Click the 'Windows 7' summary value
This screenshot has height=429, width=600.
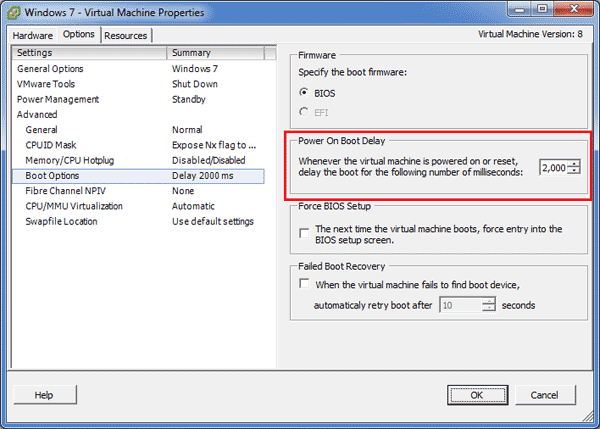point(195,69)
